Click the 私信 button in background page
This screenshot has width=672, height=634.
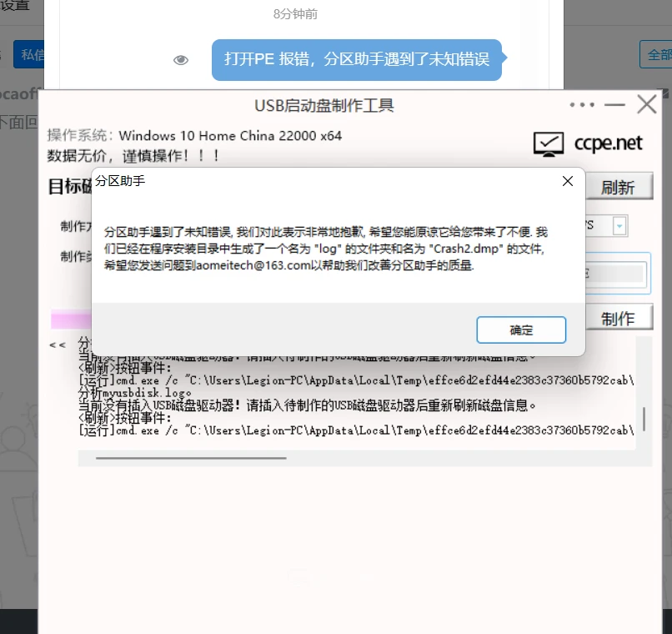(x=28, y=54)
